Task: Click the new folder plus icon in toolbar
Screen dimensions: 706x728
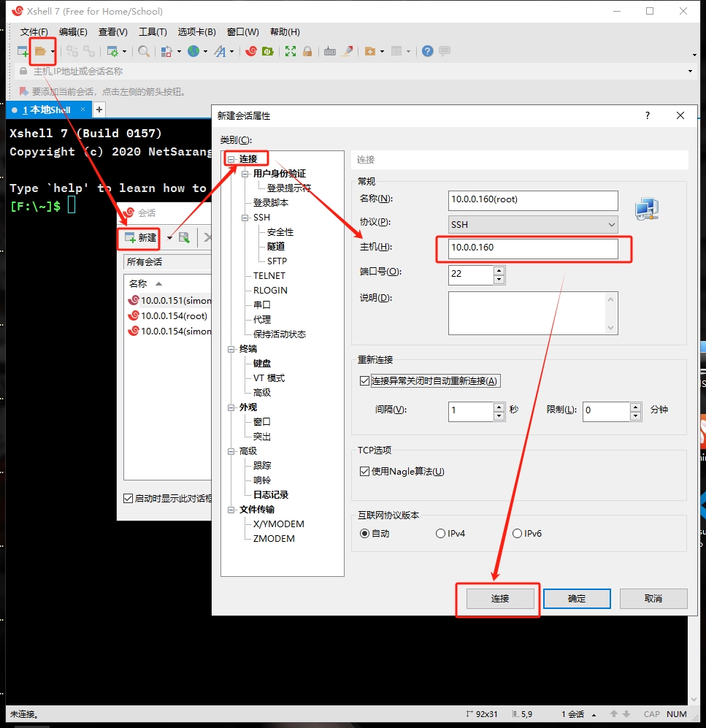Action: [370, 51]
